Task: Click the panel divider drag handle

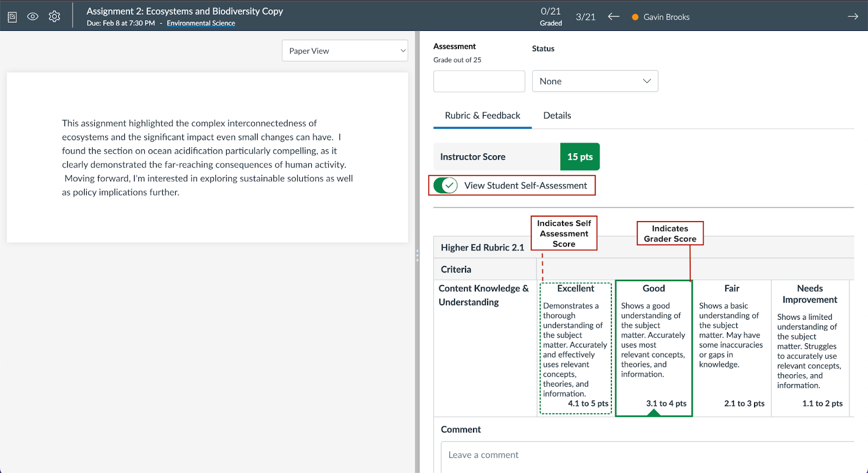Action: coord(417,255)
